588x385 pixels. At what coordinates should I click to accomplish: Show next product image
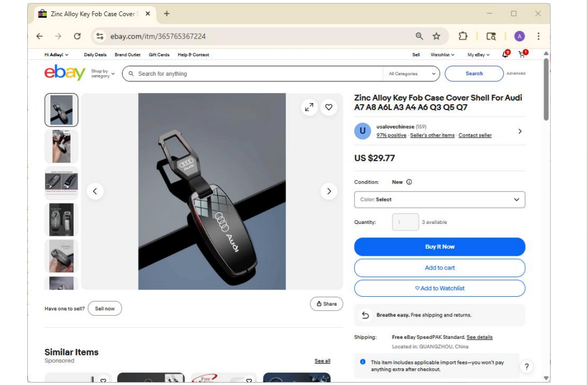click(x=329, y=191)
